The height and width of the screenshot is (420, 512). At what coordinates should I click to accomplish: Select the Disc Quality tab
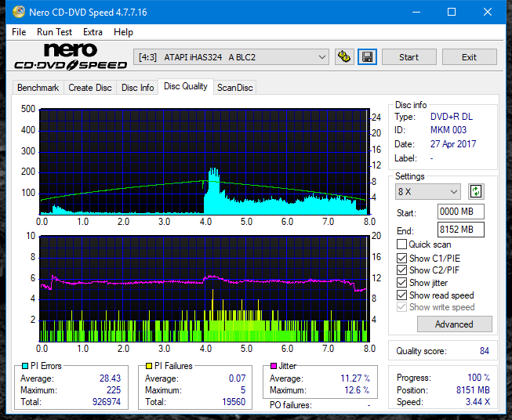186,86
